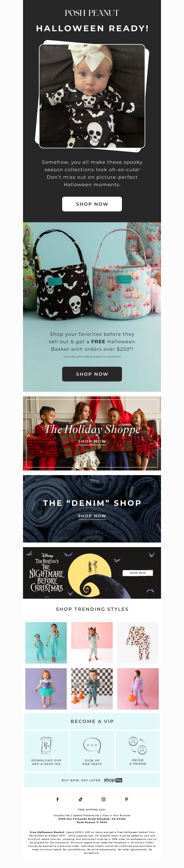Click View in Your Browser link
The image size is (184, 868).
116,816
